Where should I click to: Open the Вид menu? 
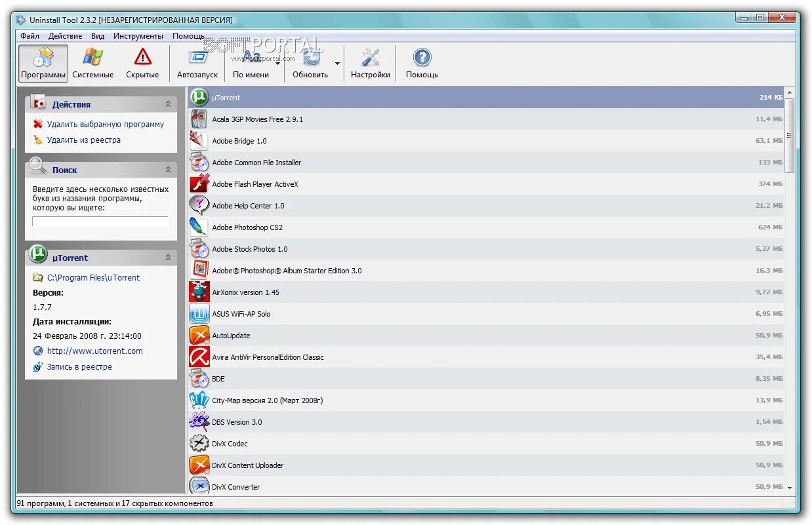98,36
